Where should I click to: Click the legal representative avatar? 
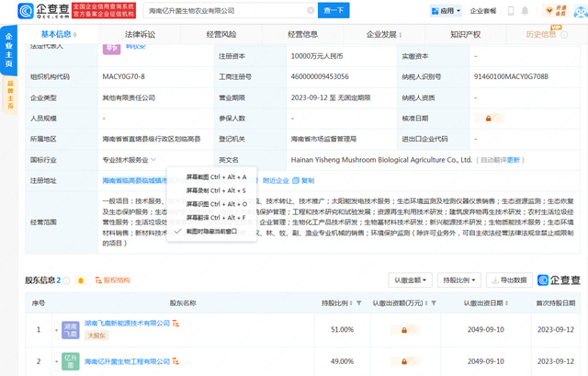pyautogui.click(x=112, y=49)
